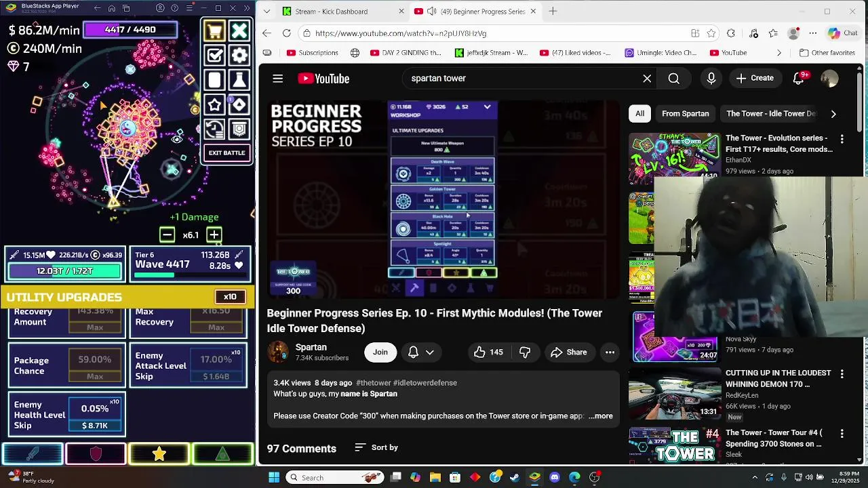Expand description with ...more
868x488 pixels.
point(601,416)
